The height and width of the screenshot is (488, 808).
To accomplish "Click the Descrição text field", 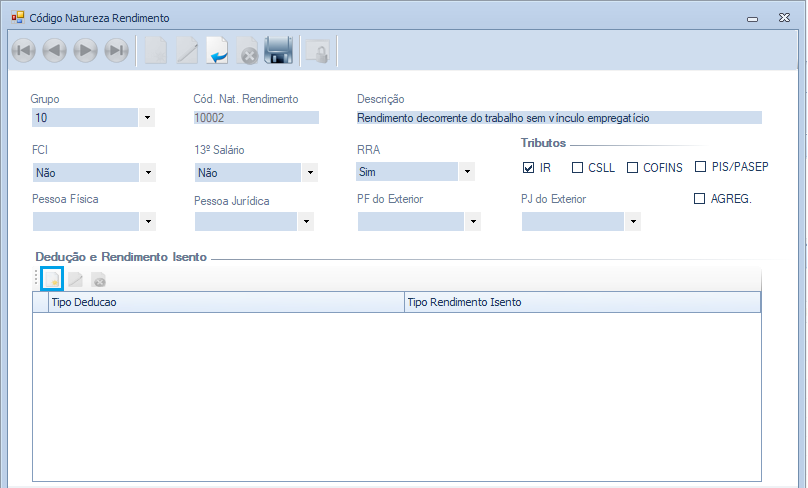I will click(x=558, y=118).
